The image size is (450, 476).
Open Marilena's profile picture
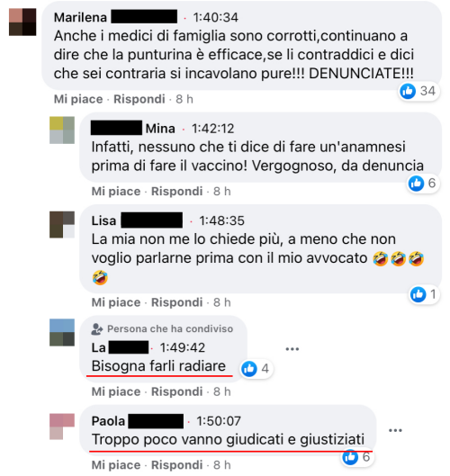pyautogui.click(x=22, y=22)
